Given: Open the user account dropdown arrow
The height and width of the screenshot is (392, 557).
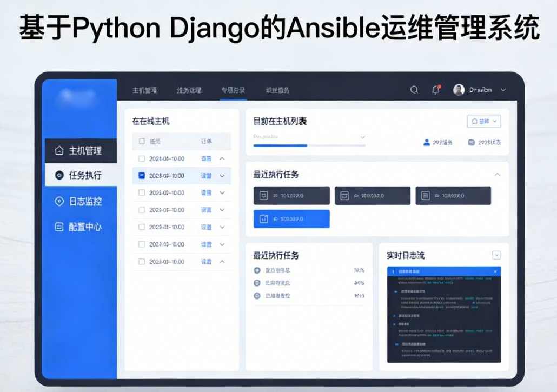Looking at the screenshot, I should click(503, 90).
